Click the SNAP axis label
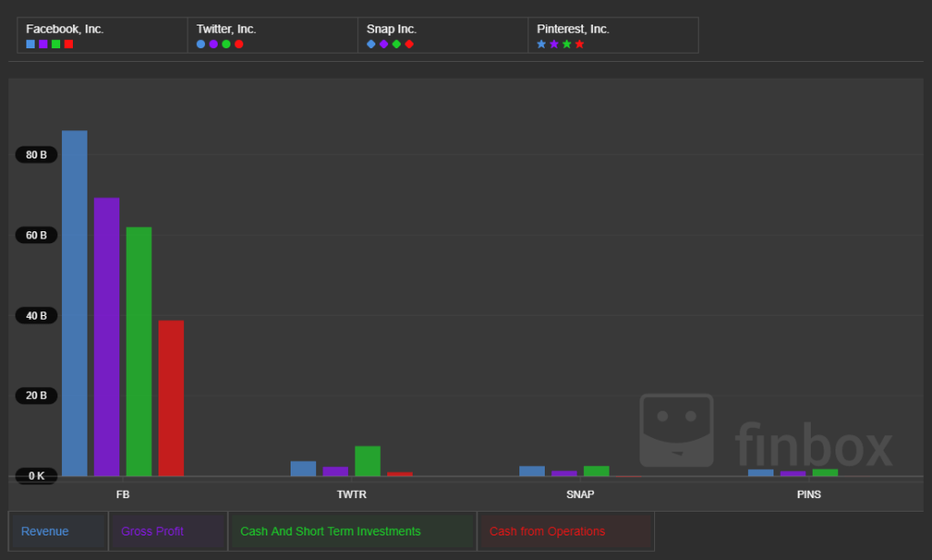The width and height of the screenshot is (932, 560). [x=579, y=494]
